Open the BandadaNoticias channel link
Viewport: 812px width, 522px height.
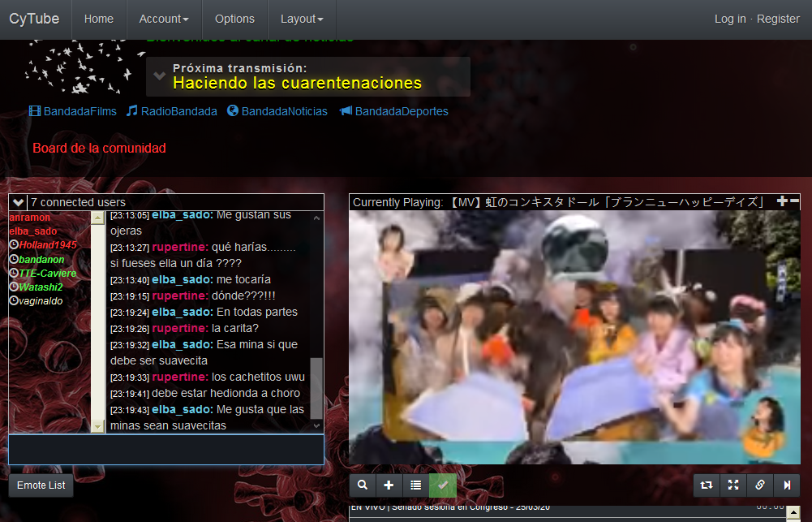(284, 111)
